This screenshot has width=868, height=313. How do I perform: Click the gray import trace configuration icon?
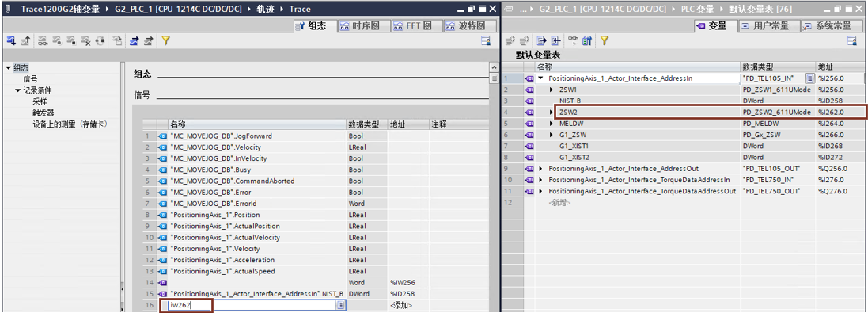click(x=148, y=40)
